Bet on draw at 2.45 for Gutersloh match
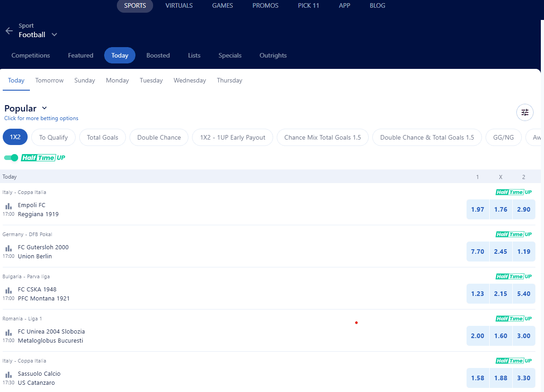544x392 pixels. tap(501, 252)
